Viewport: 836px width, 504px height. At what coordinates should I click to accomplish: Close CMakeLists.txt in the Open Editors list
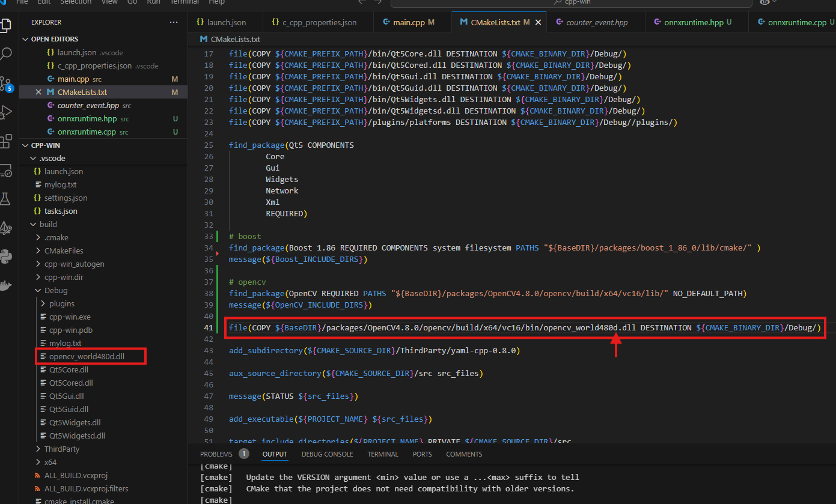(38, 92)
